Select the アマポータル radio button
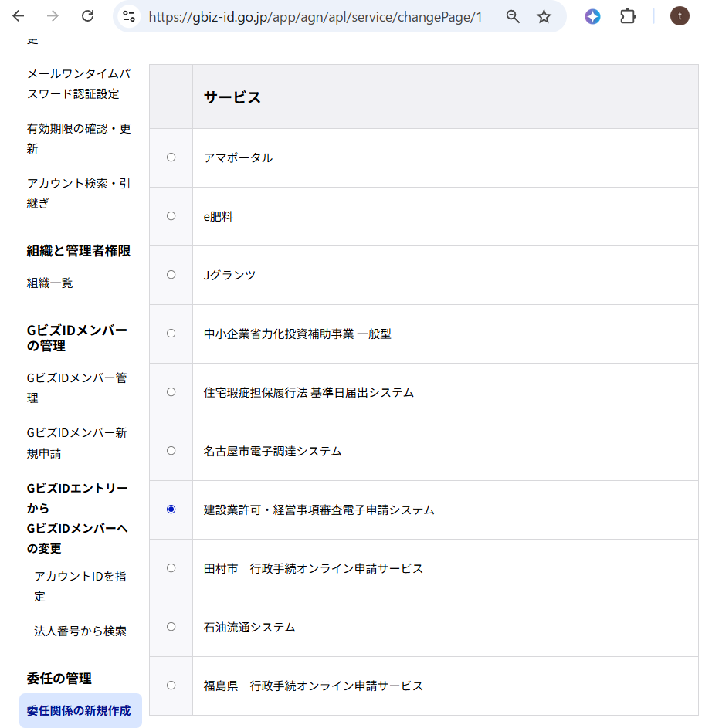712x728 pixels. coord(171,157)
